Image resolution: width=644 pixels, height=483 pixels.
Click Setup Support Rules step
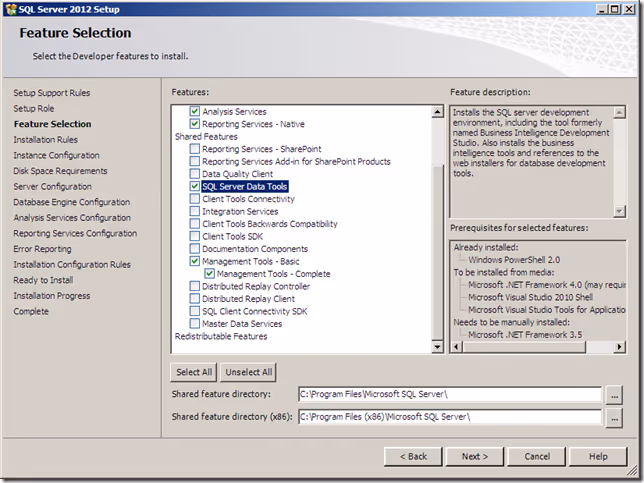pyautogui.click(x=52, y=93)
